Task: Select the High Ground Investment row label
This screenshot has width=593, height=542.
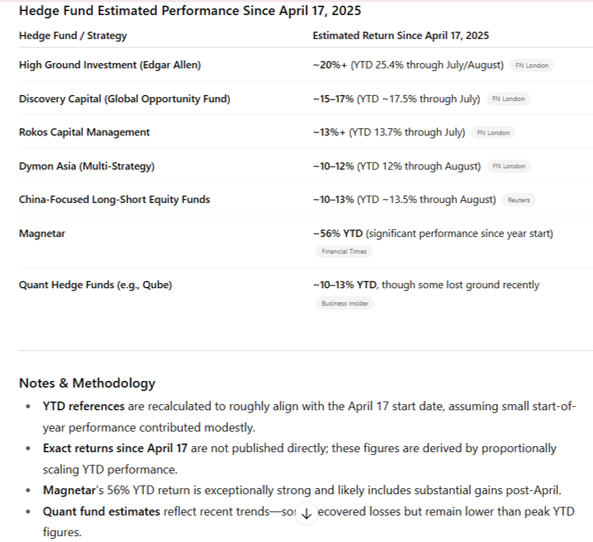Action: (110, 65)
